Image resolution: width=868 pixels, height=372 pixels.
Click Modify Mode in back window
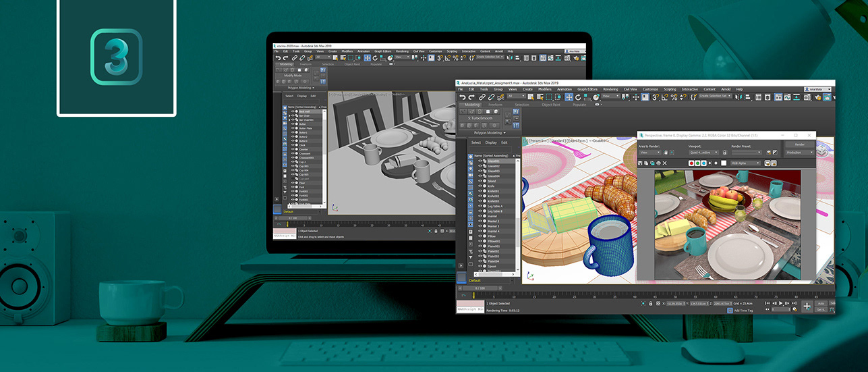coord(293,76)
